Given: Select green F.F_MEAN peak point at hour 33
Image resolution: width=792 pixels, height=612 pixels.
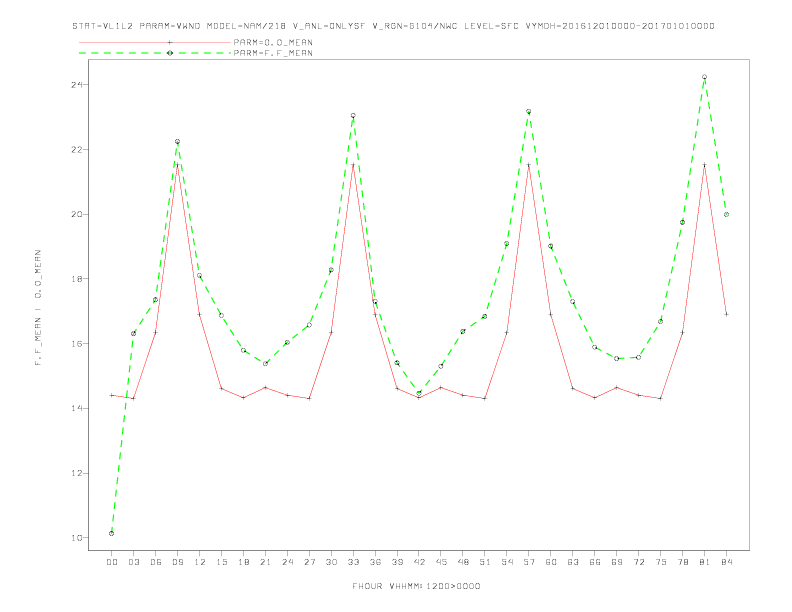Looking at the screenshot, I should click(x=353, y=116).
